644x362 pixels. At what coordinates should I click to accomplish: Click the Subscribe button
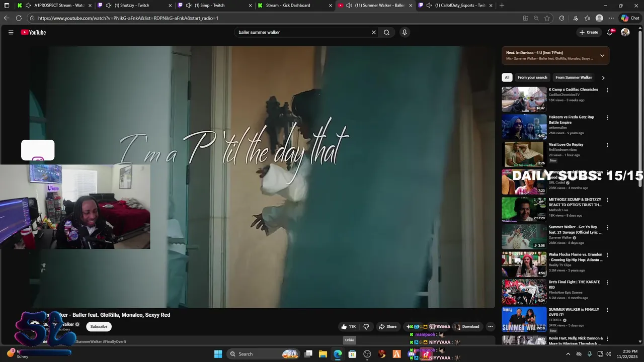pos(99,326)
